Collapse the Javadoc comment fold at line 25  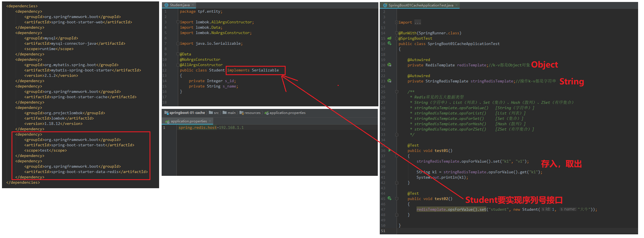pyautogui.click(x=397, y=92)
